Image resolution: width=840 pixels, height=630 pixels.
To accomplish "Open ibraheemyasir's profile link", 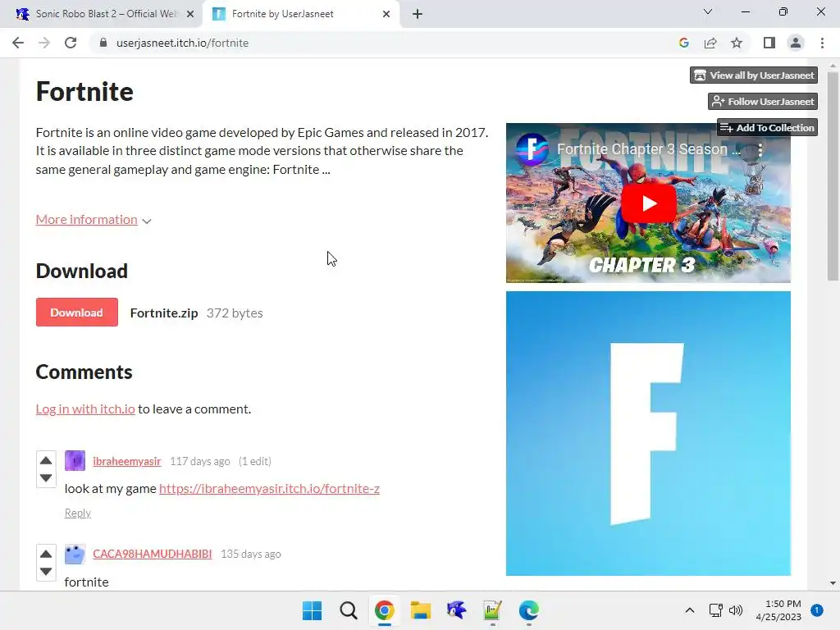I will [x=127, y=461].
